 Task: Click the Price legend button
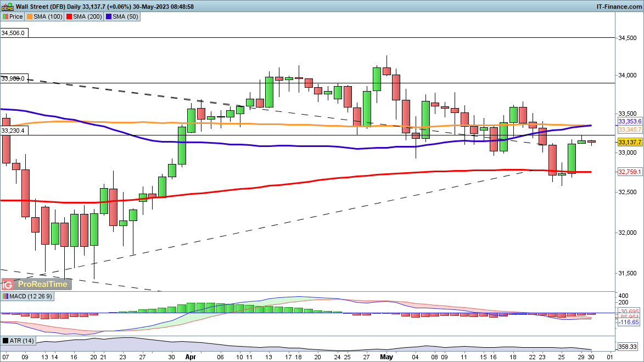click(12, 16)
